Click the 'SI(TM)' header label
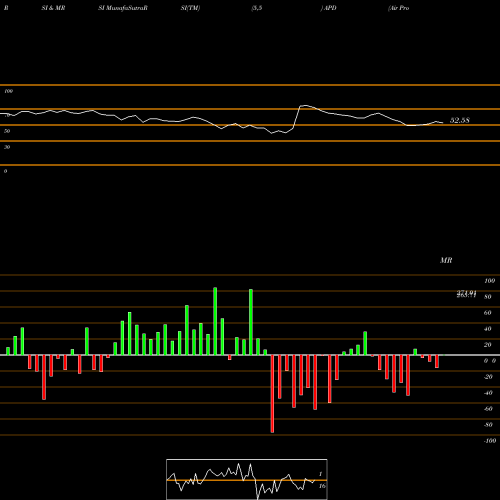Viewport: 500px width, 500px height. click(190, 8)
